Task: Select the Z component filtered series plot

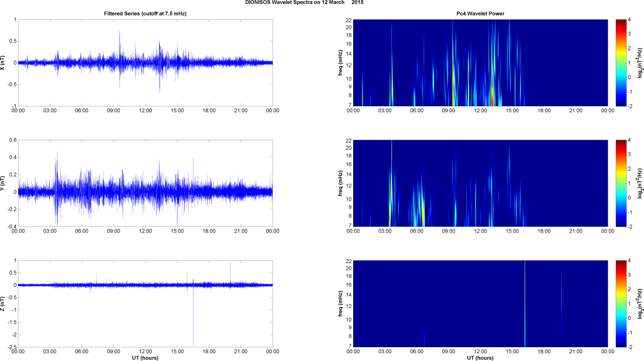Action: (145, 304)
